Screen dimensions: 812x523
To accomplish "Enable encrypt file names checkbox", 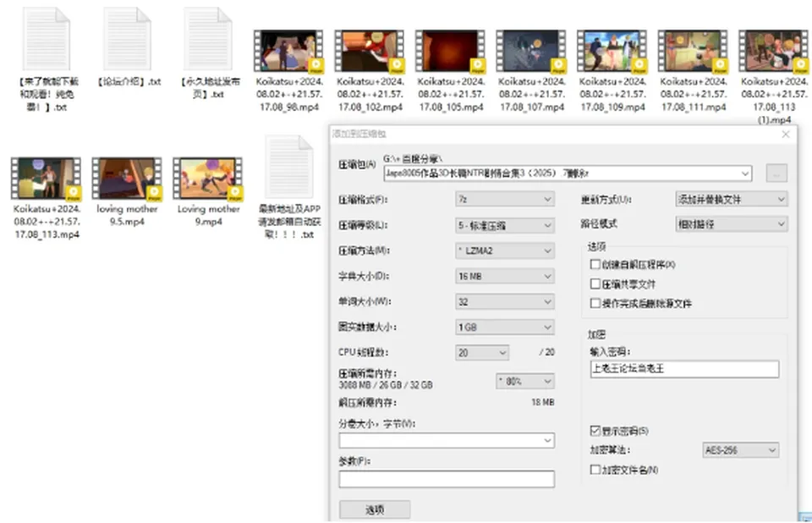I will point(595,470).
